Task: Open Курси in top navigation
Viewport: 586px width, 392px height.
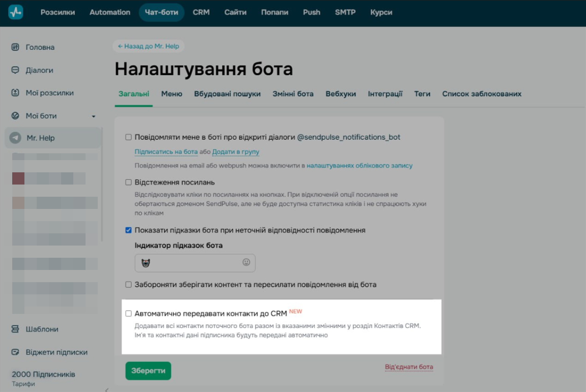Action: coord(381,12)
